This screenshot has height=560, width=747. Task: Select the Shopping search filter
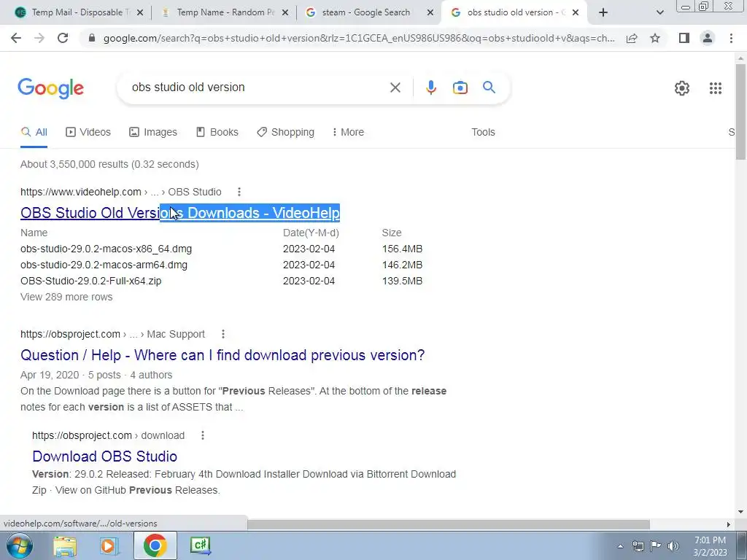[x=285, y=133]
